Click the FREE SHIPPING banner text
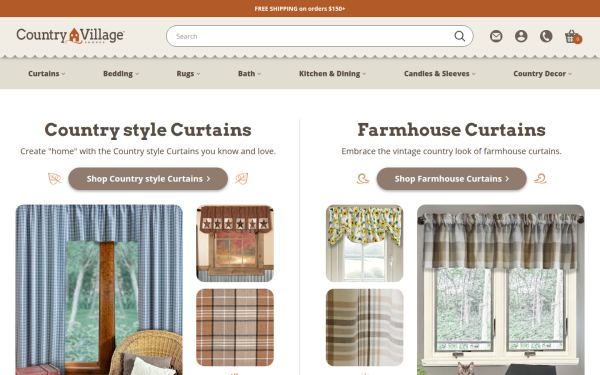 (x=300, y=8)
